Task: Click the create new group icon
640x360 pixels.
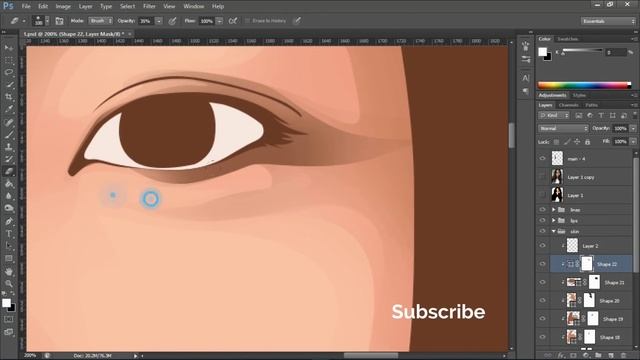Action: coord(598,356)
